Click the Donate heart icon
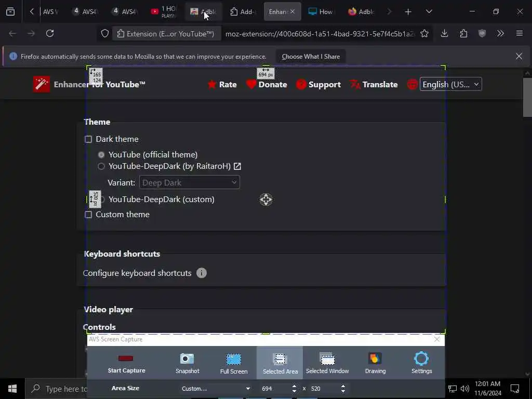 click(251, 84)
